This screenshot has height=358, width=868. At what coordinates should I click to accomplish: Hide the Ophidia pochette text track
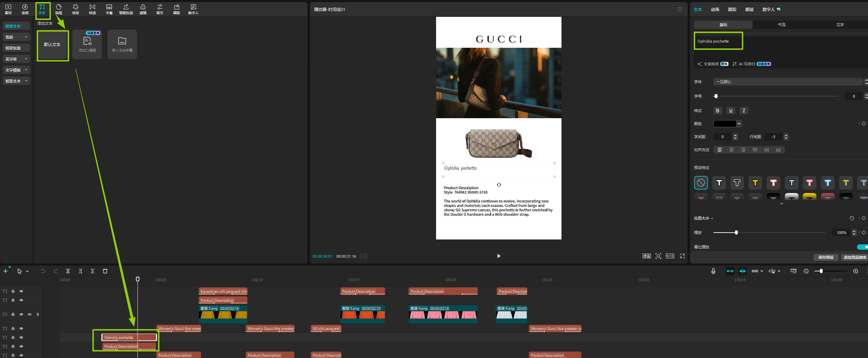point(21,337)
